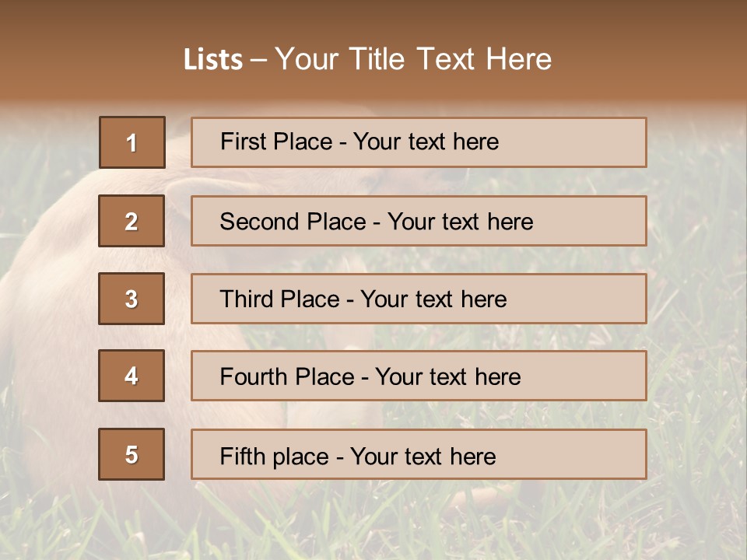Click the First Place text box
The width and height of the screenshot is (747, 560).
[x=419, y=142]
